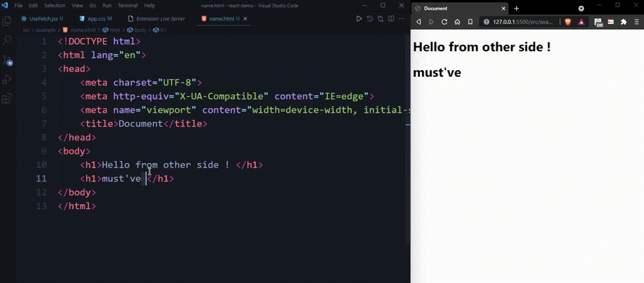Open the Explorer view in activity bar

click(x=7, y=21)
